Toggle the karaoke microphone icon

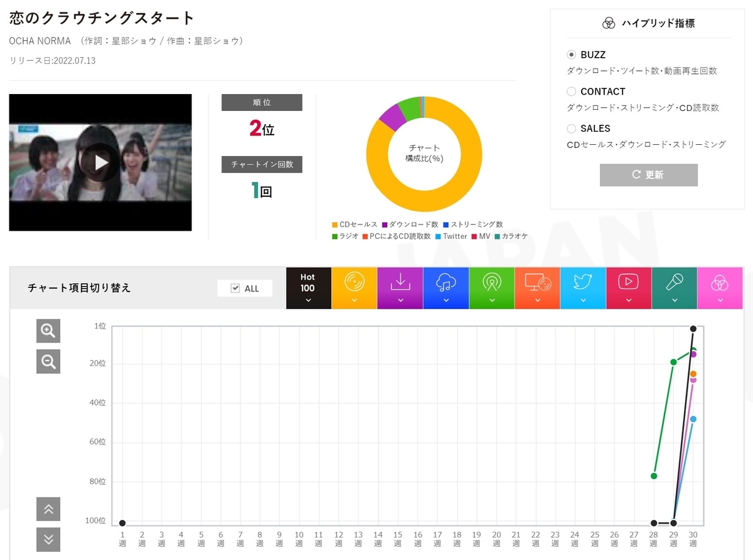click(x=675, y=288)
